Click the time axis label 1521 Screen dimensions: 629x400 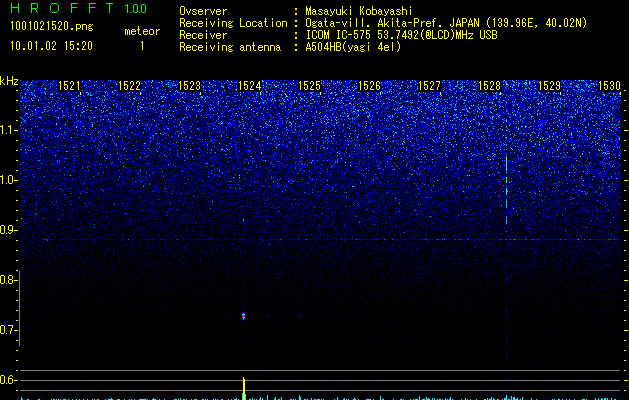point(69,86)
